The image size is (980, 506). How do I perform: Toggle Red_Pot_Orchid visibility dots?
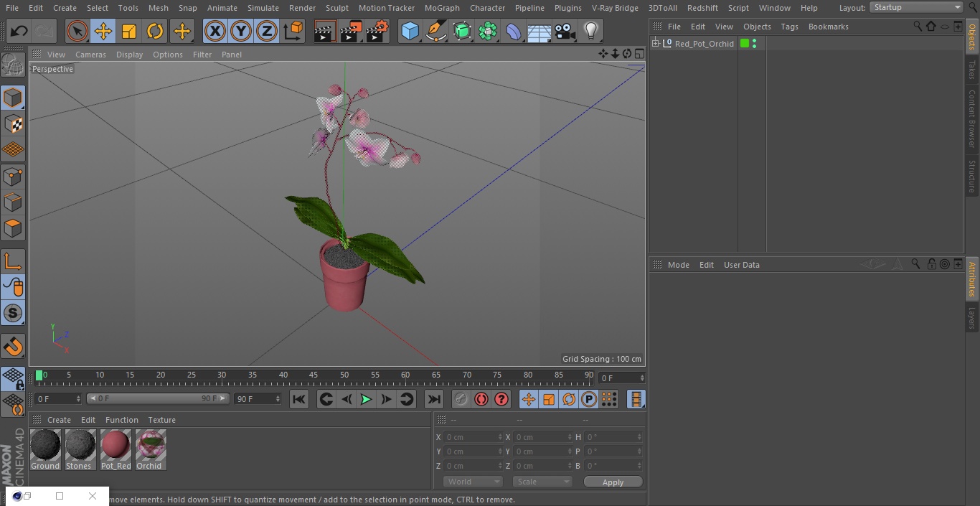point(754,44)
